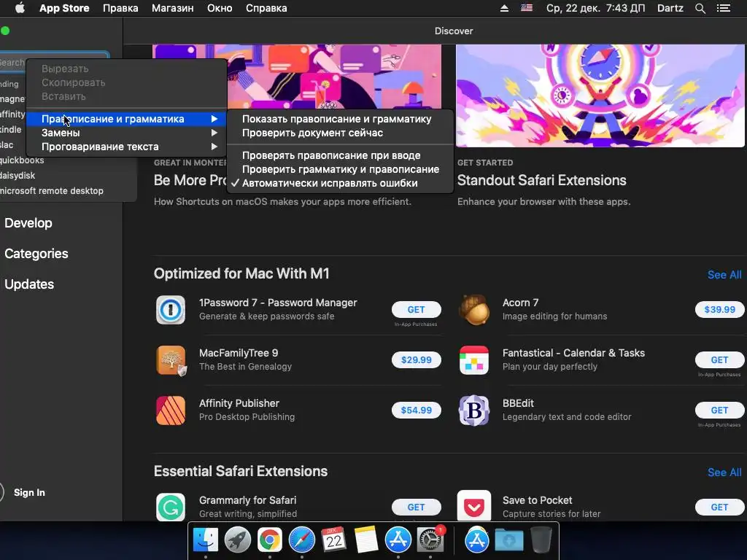Get the BBEdit app
Viewport: 747px width, 560px height.
point(719,410)
